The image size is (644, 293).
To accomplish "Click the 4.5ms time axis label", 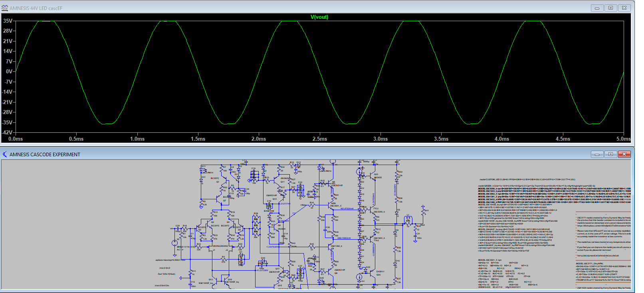I will tap(563, 139).
